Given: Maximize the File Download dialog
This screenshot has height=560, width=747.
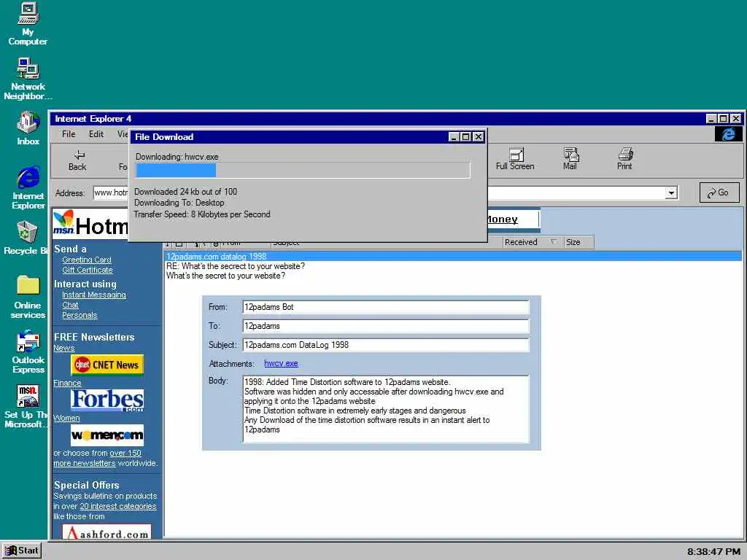Looking at the screenshot, I should coord(466,137).
